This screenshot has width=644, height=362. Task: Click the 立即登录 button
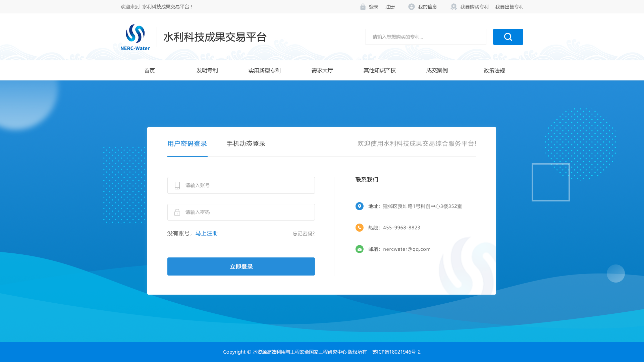tap(241, 266)
